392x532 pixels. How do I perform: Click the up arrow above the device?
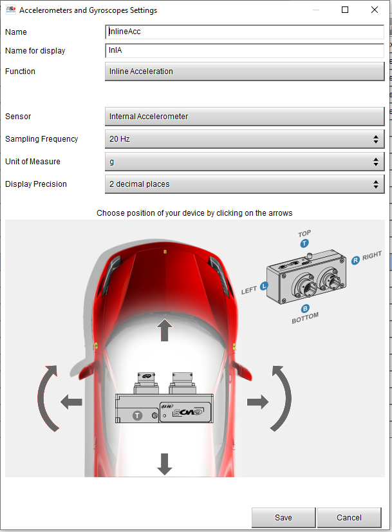(x=165, y=330)
